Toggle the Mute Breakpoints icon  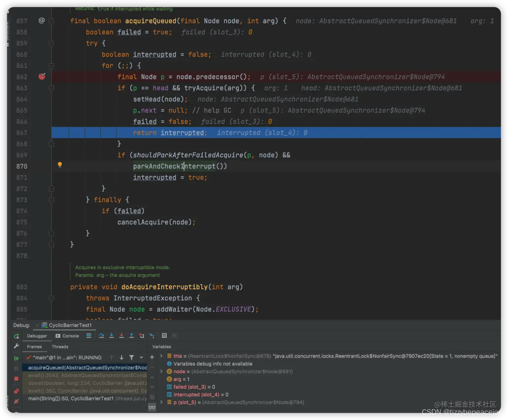pos(16,401)
